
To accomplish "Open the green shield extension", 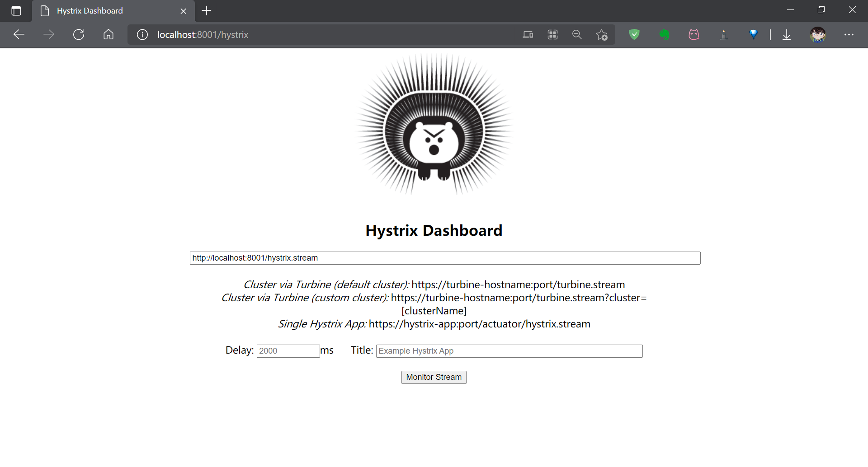I will (634, 34).
